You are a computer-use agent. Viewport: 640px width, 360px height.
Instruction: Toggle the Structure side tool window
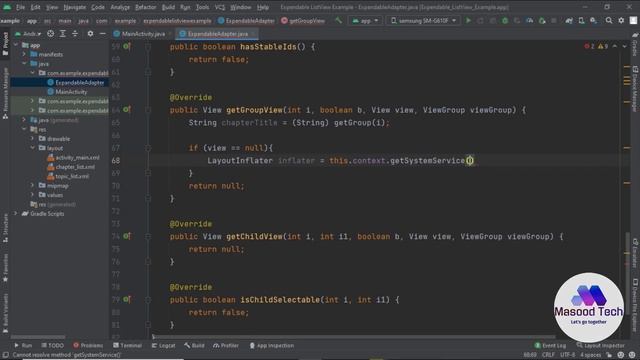[x=5, y=229]
